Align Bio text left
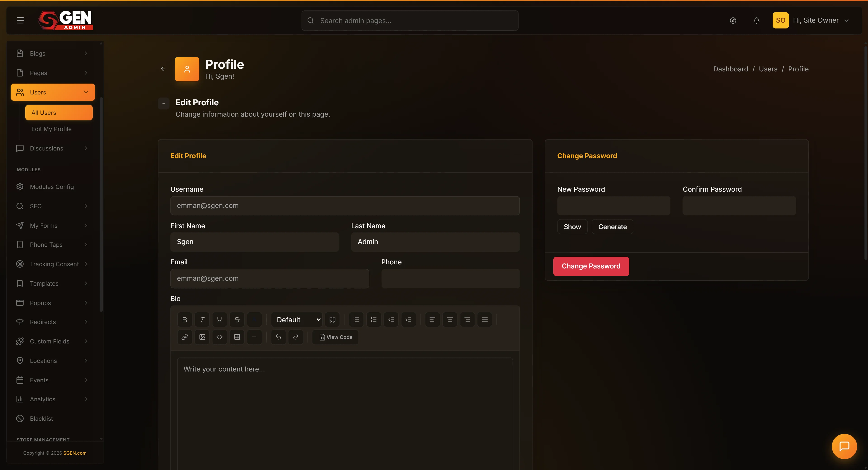 click(x=432, y=320)
